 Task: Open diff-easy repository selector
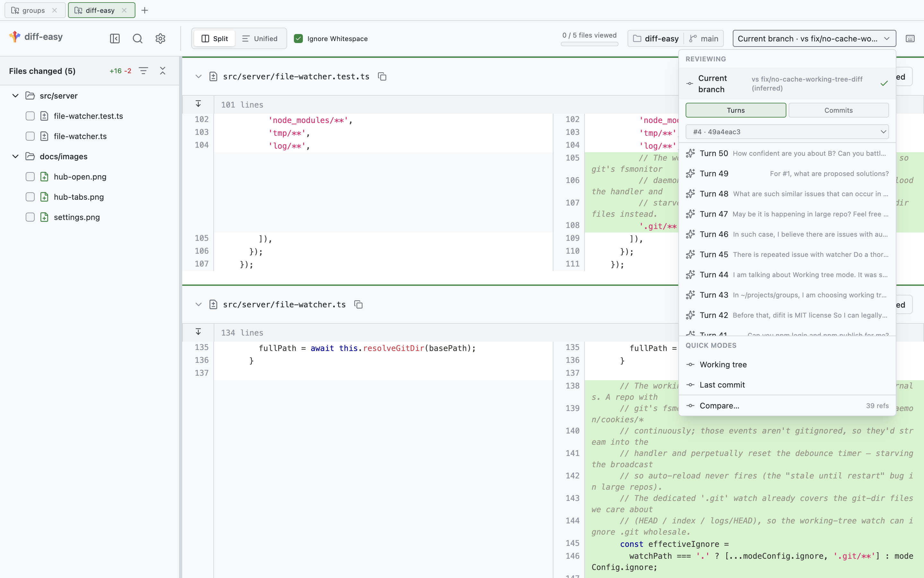[x=656, y=39]
